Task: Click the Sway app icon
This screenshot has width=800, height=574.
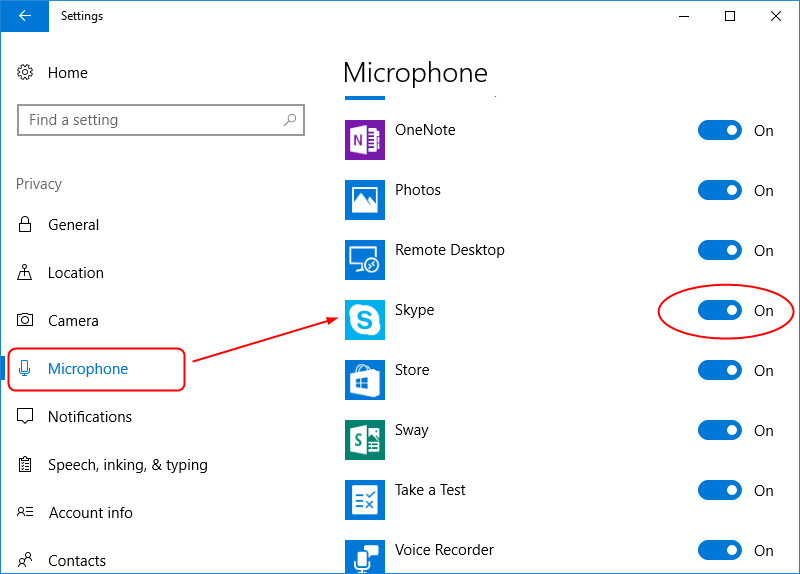Action: (x=365, y=440)
